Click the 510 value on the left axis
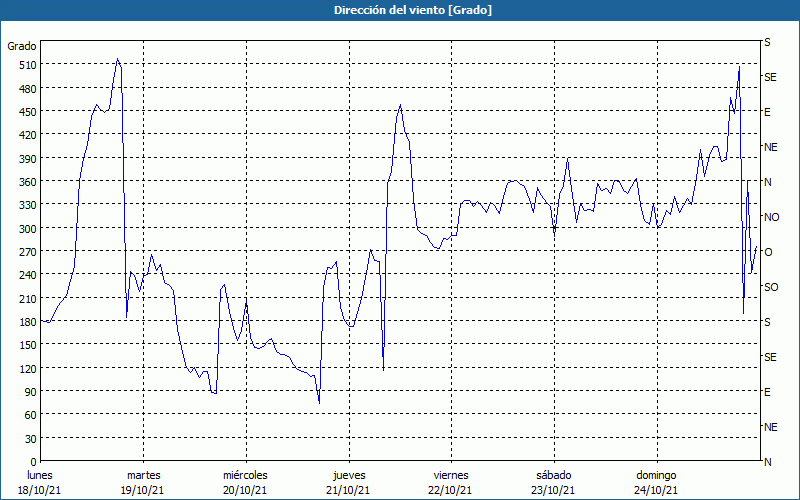Screen dimensions: 800x500 pos(28,65)
